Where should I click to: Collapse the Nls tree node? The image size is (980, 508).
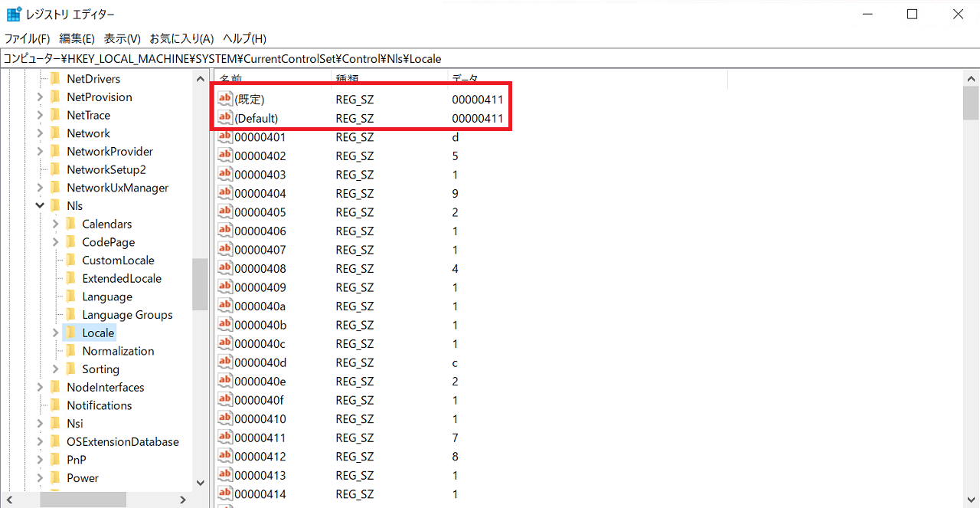point(40,206)
